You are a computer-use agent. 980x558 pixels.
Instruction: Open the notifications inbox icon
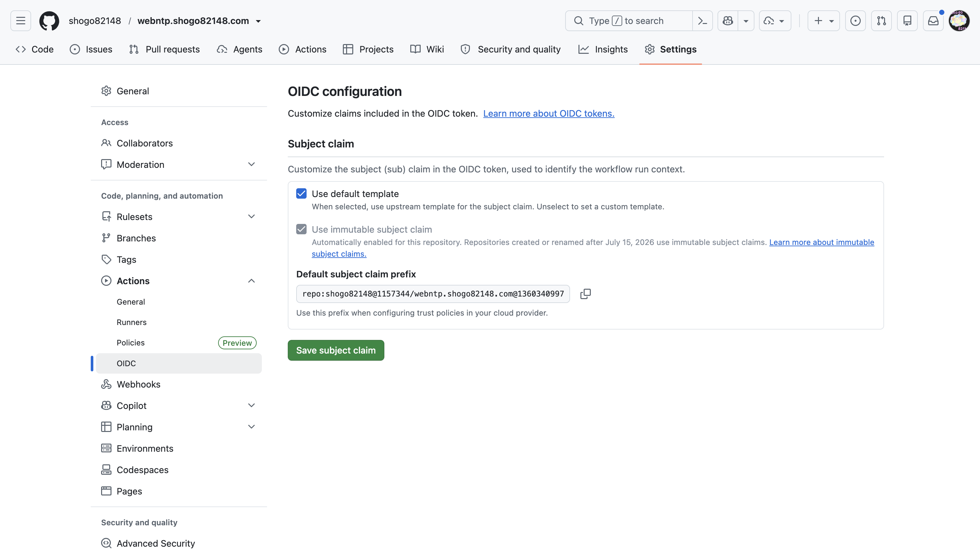point(933,21)
